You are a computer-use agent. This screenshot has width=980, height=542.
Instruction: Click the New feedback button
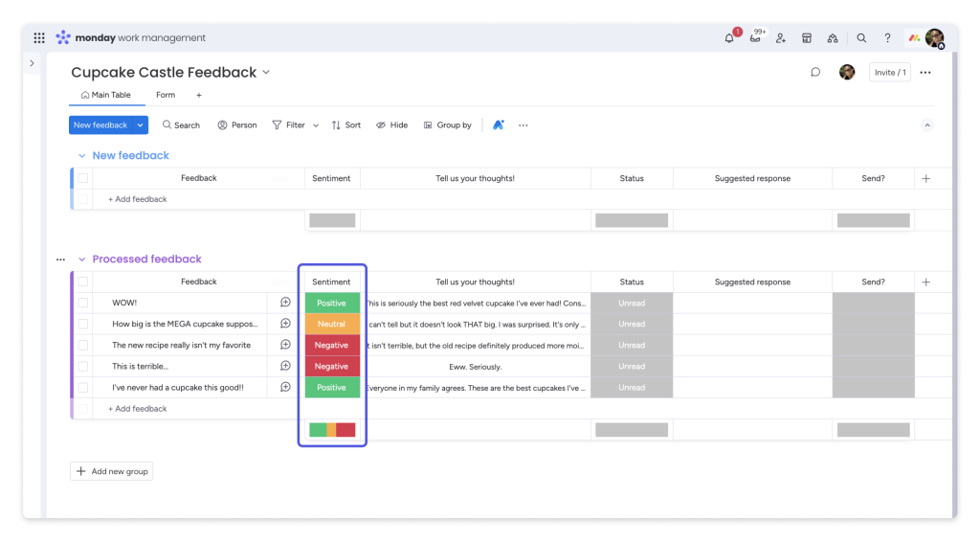pyautogui.click(x=100, y=125)
